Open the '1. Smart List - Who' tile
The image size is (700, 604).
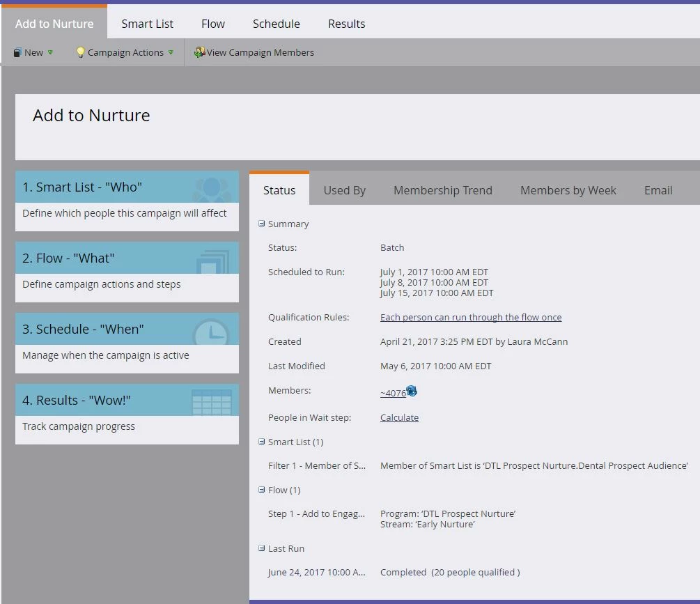pyautogui.click(x=127, y=187)
